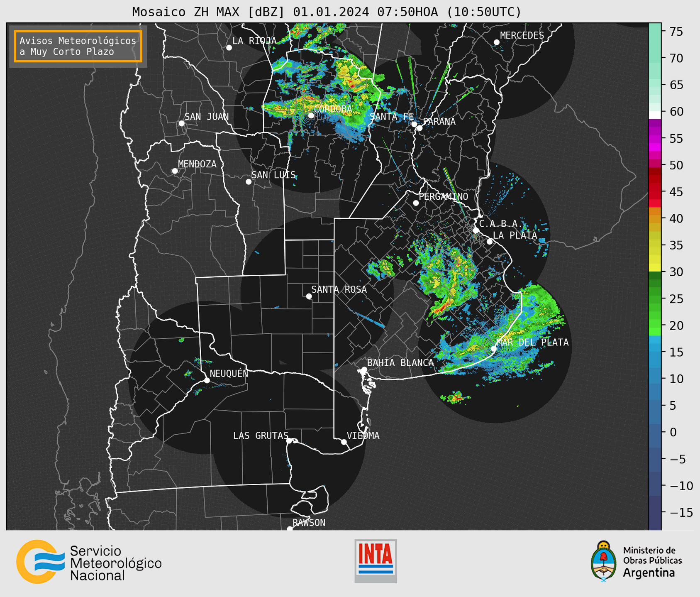Click the BAHÍA BLANCA label text

point(400,363)
